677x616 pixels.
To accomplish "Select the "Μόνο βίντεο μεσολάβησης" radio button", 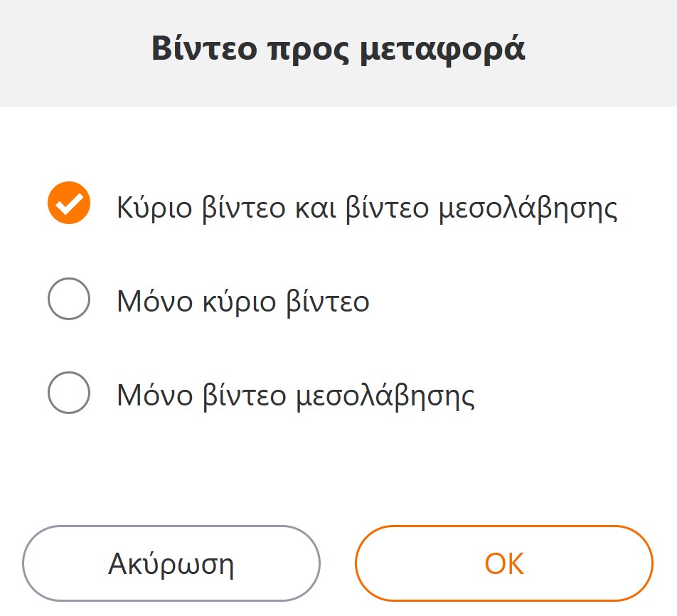I will [69, 393].
